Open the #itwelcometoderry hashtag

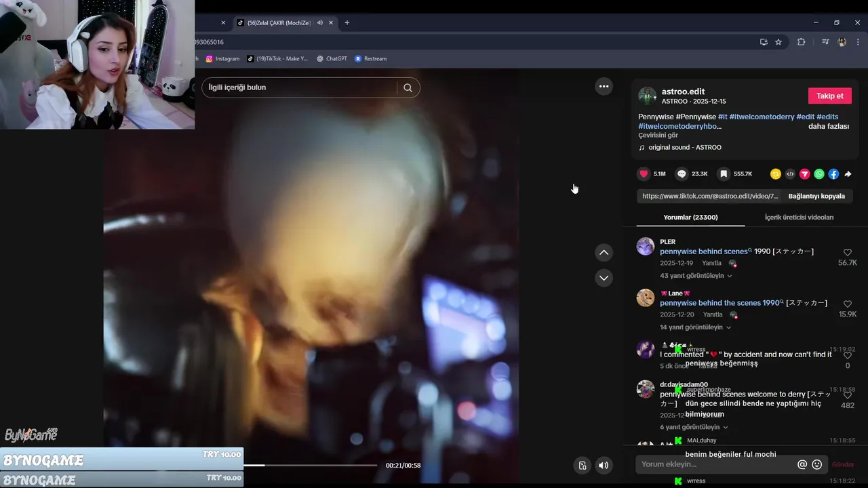762,117
